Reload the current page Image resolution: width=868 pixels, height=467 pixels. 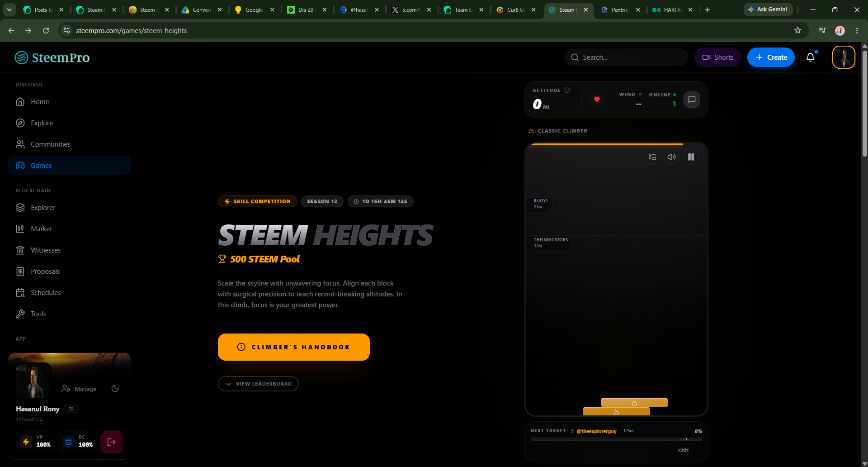pos(46,30)
